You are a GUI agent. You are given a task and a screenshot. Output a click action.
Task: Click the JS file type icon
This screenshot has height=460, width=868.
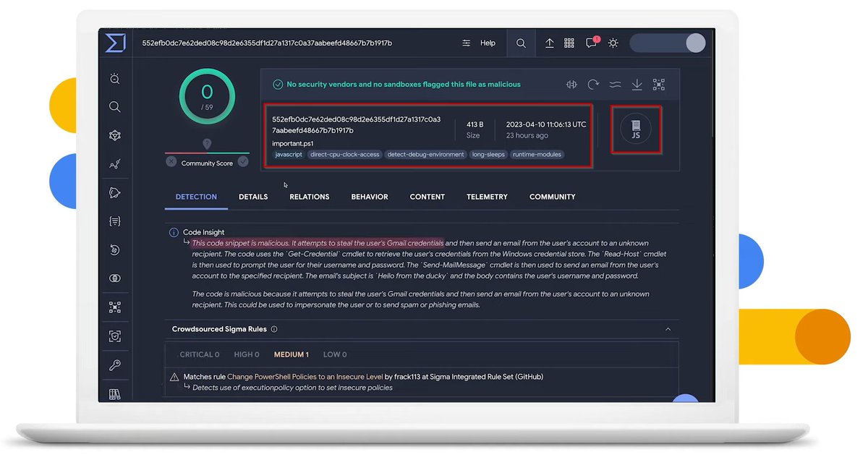pos(636,129)
